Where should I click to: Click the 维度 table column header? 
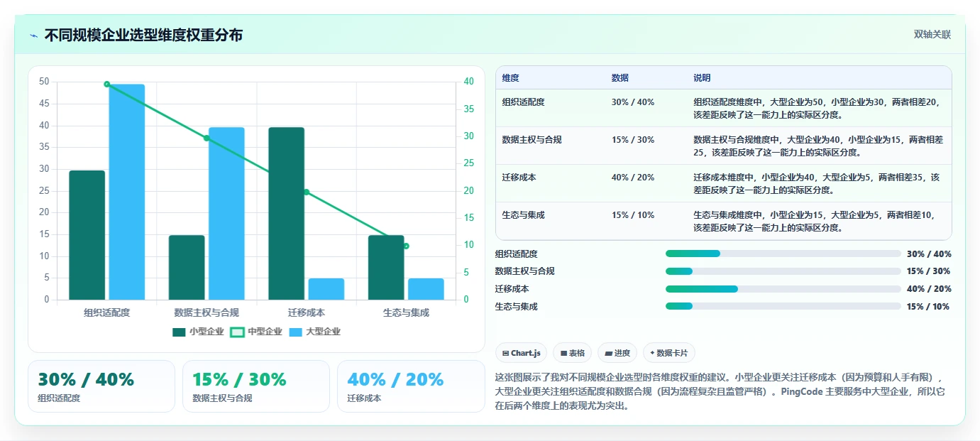coord(511,78)
